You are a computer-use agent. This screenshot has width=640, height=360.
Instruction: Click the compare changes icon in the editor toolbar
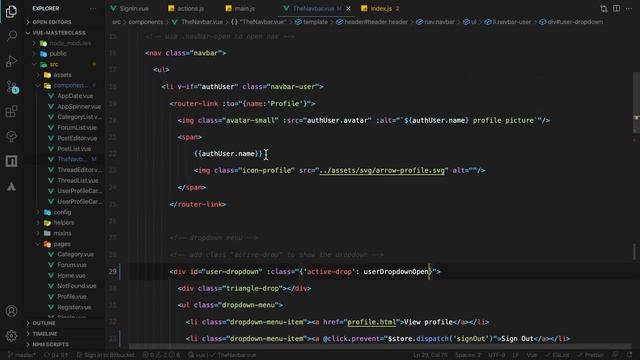coord(604,9)
